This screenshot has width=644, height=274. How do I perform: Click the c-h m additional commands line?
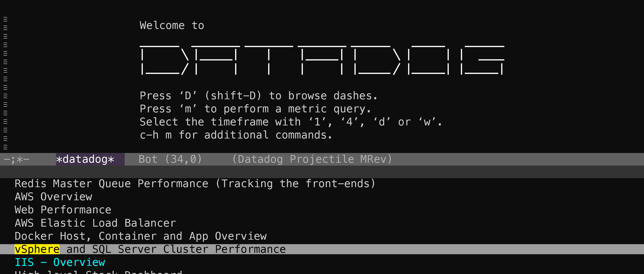(x=236, y=135)
